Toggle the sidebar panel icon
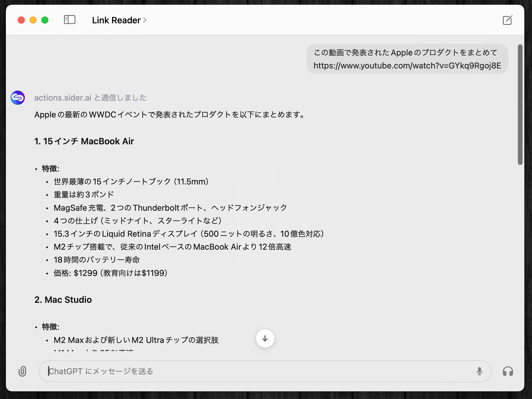532x399 pixels. tap(70, 20)
